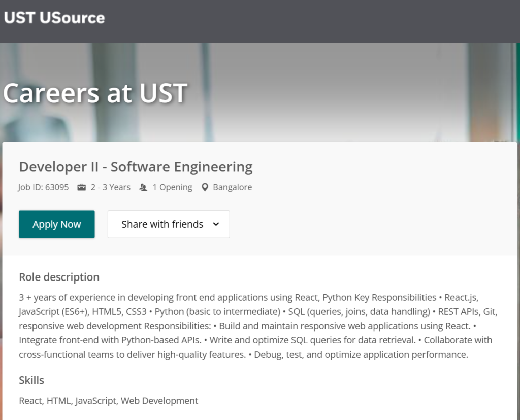Screen dimensions: 520x420
Task: Click the UST USource site logo
Action: (x=54, y=18)
